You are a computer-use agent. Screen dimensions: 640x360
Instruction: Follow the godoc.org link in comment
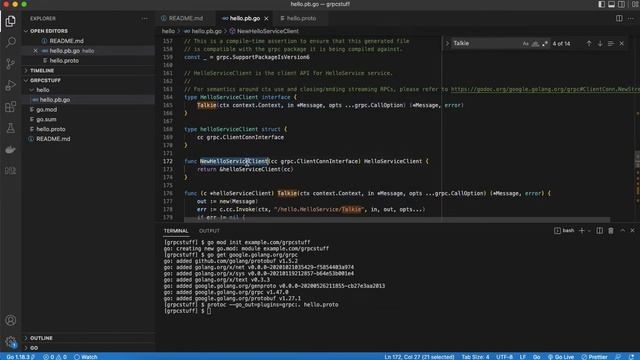point(545,89)
